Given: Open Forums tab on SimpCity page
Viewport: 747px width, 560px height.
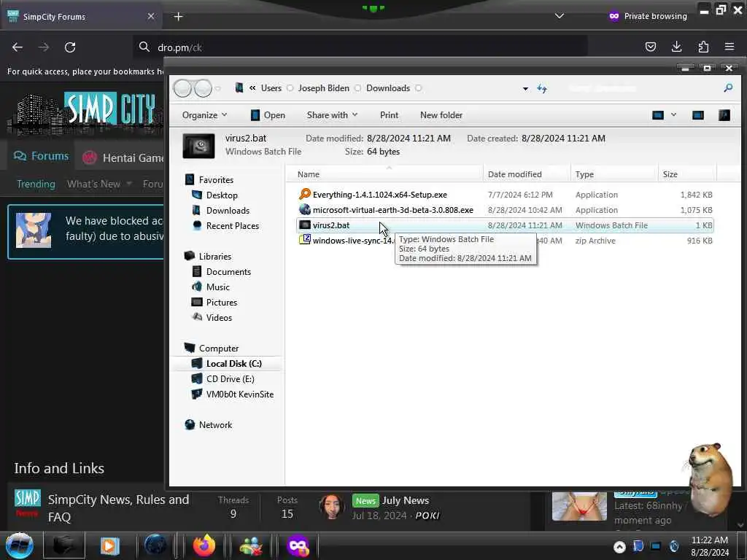Looking at the screenshot, I should point(41,156).
